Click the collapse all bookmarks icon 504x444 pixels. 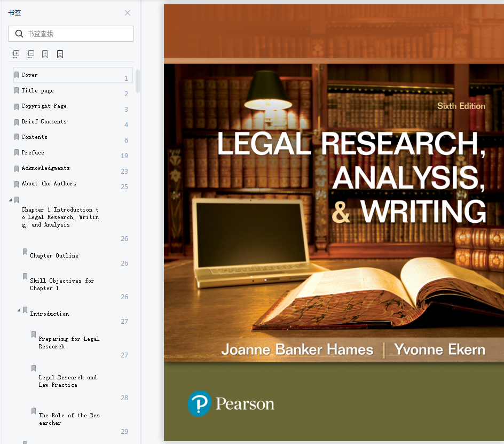point(30,54)
